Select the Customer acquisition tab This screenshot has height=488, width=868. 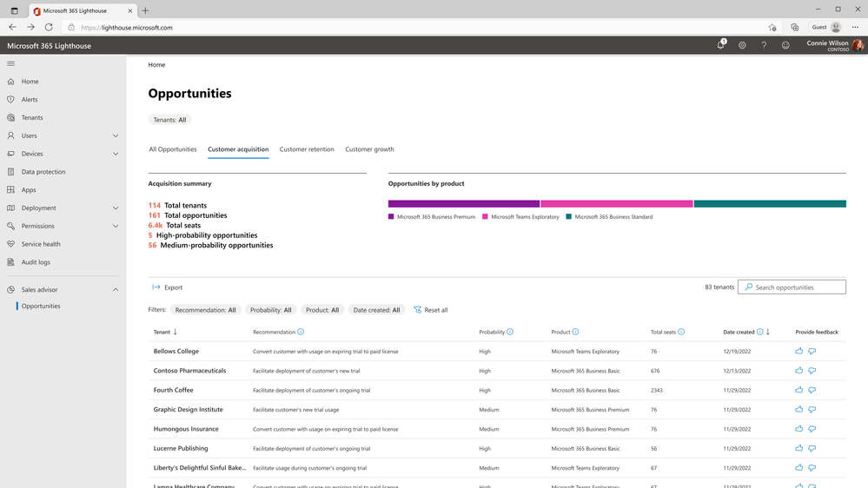coord(238,149)
